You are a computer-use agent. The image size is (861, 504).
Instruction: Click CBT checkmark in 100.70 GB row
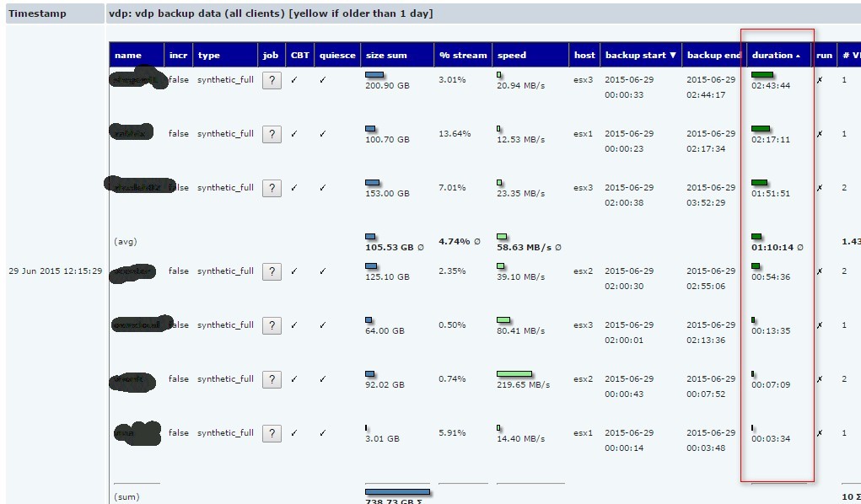coord(294,134)
